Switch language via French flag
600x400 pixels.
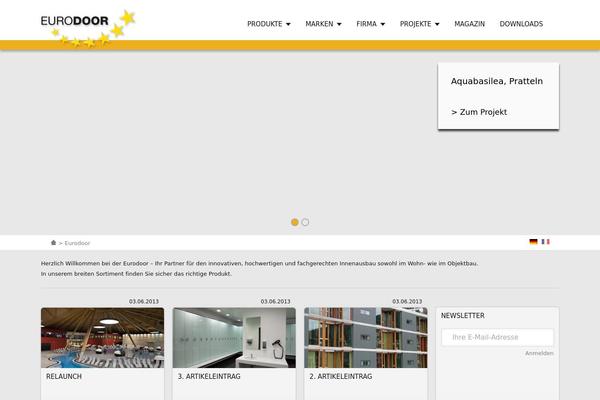click(546, 242)
